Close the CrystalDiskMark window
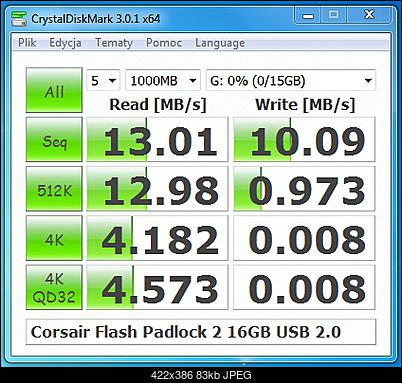Image resolution: width=402 pixels, height=383 pixels. click(x=369, y=15)
